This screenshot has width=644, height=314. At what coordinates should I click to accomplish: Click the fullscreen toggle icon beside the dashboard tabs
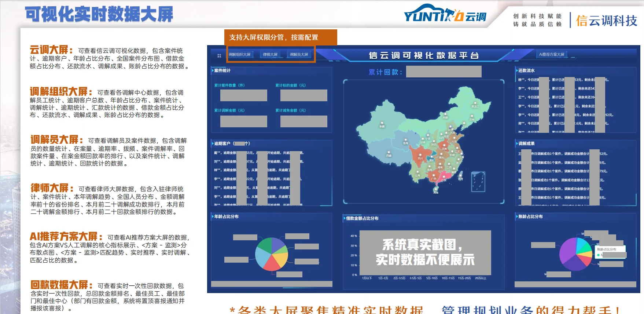click(219, 56)
